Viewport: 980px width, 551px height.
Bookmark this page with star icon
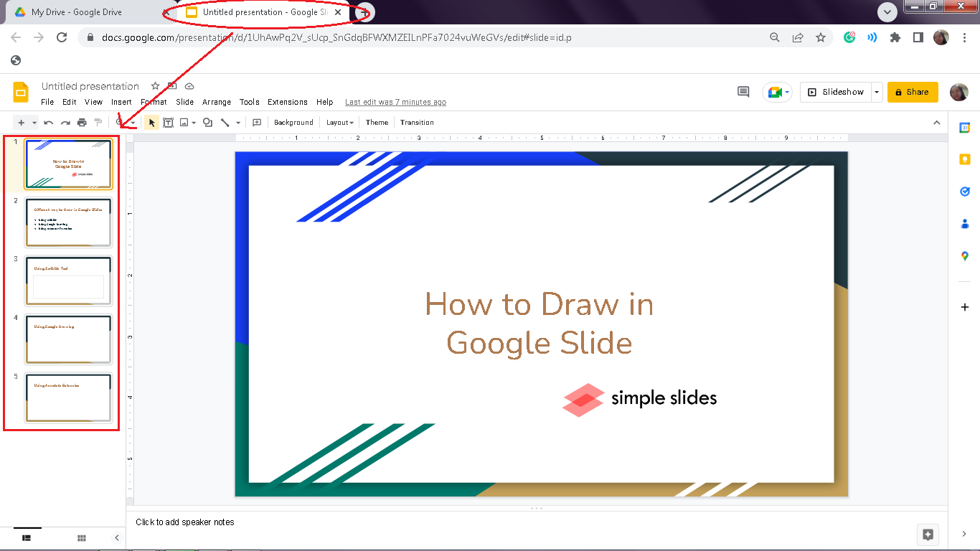(821, 37)
